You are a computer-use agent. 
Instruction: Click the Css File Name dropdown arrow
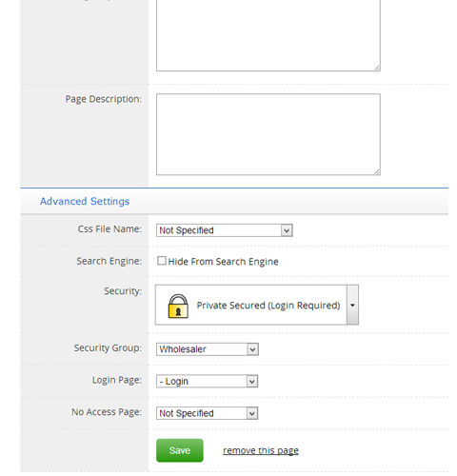click(287, 230)
